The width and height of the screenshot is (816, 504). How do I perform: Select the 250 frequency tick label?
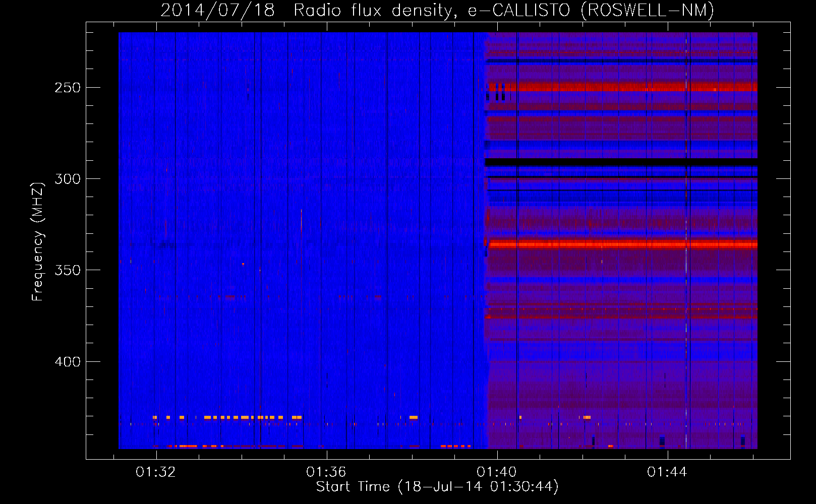[68, 88]
